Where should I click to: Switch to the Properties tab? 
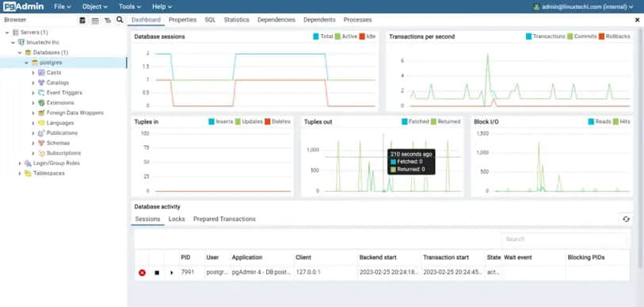click(182, 20)
